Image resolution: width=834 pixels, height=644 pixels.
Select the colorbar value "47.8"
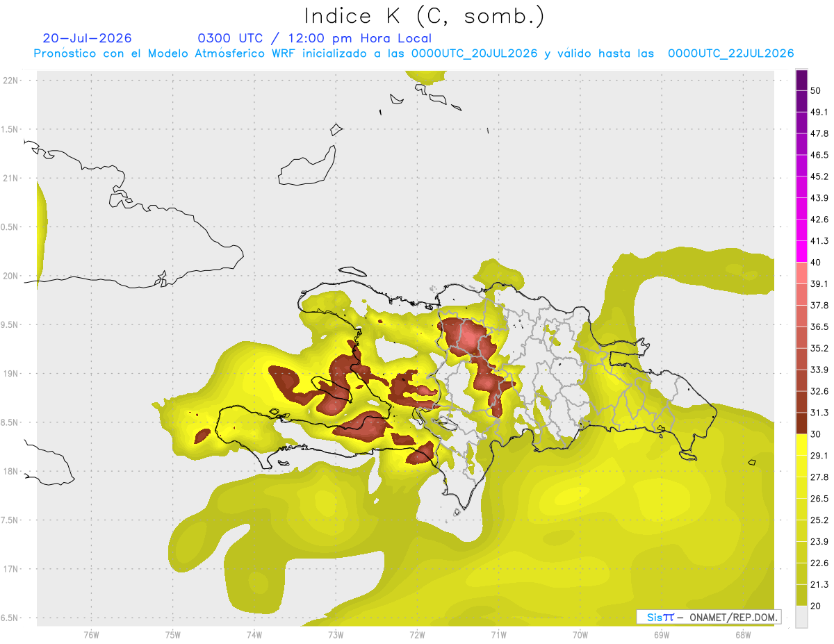pos(819,134)
